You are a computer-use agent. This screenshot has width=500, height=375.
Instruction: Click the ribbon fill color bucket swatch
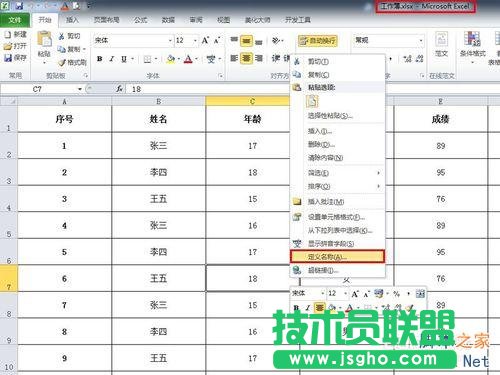point(171,59)
